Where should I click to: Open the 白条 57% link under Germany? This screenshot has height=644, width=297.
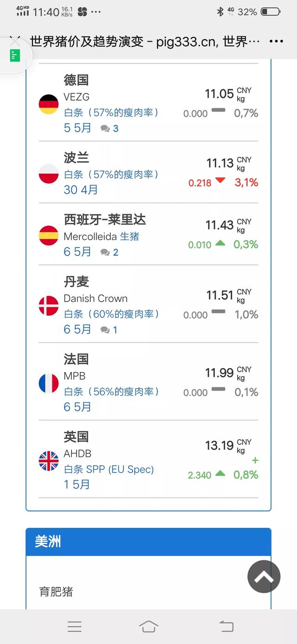tap(111, 112)
